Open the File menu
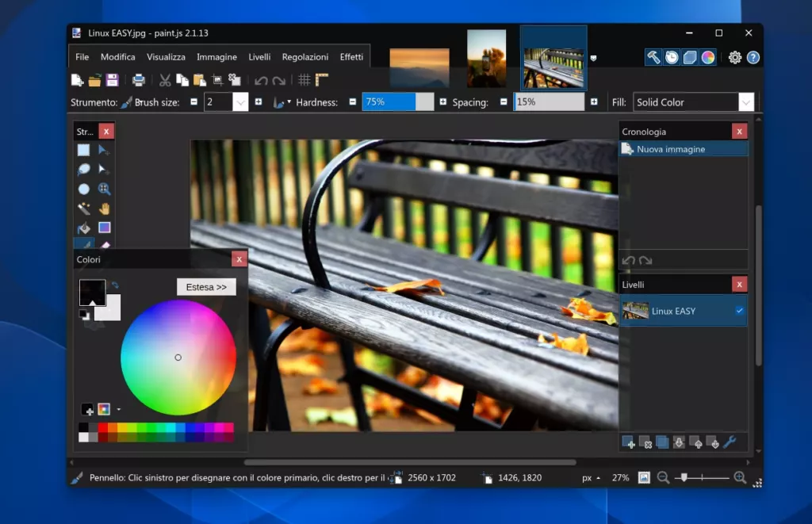Viewport: 812px width, 524px height. 82,57
